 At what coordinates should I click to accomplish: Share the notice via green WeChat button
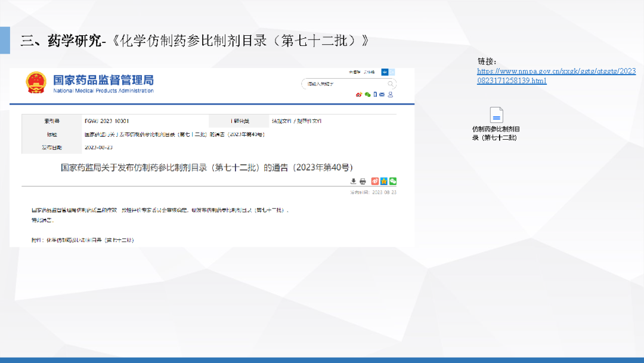coord(393,181)
